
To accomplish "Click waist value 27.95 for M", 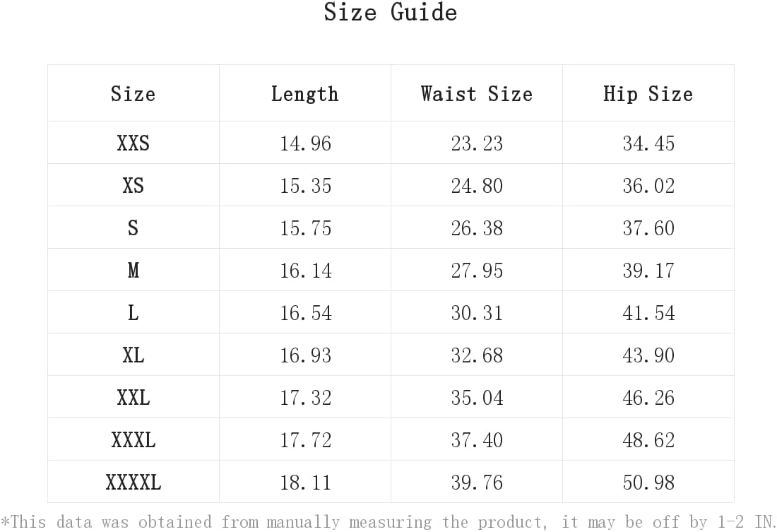I will coord(477,271).
